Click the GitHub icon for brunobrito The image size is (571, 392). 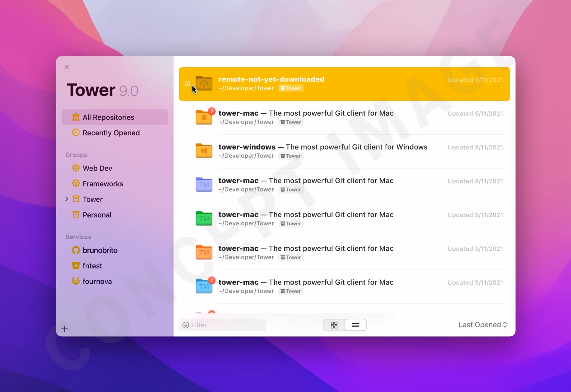point(76,250)
